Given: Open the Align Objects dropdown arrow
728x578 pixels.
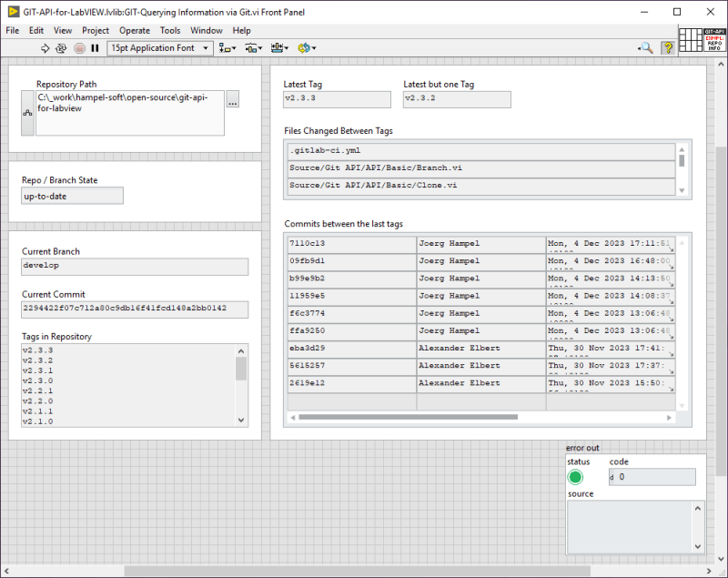Looking at the screenshot, I should (232, 47).
